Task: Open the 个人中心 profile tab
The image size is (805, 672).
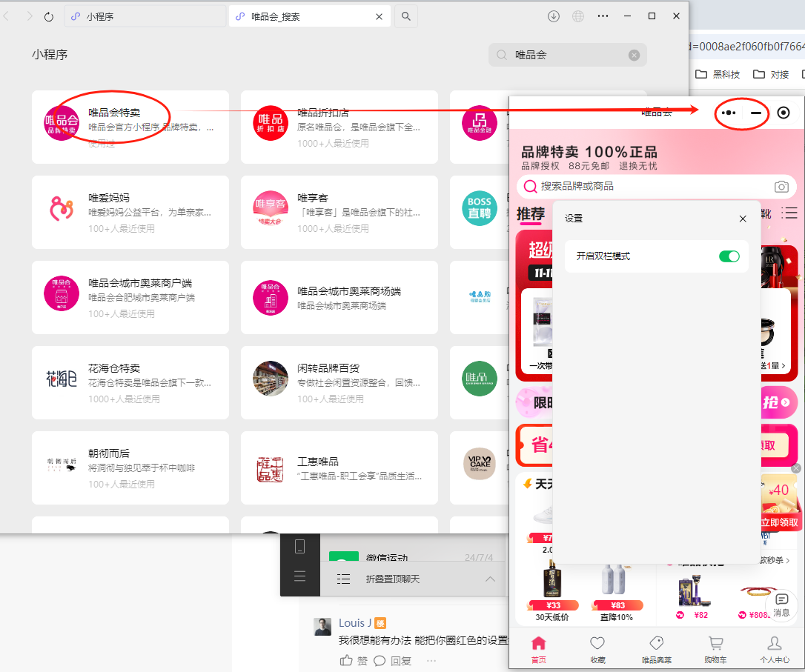Action: (775, 650)
